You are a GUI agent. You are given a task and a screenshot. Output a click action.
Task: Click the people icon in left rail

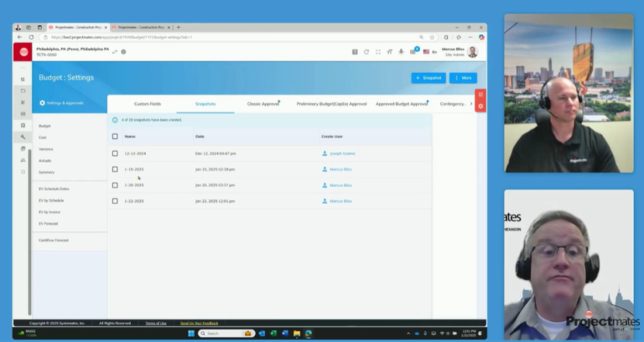[23, 160]
